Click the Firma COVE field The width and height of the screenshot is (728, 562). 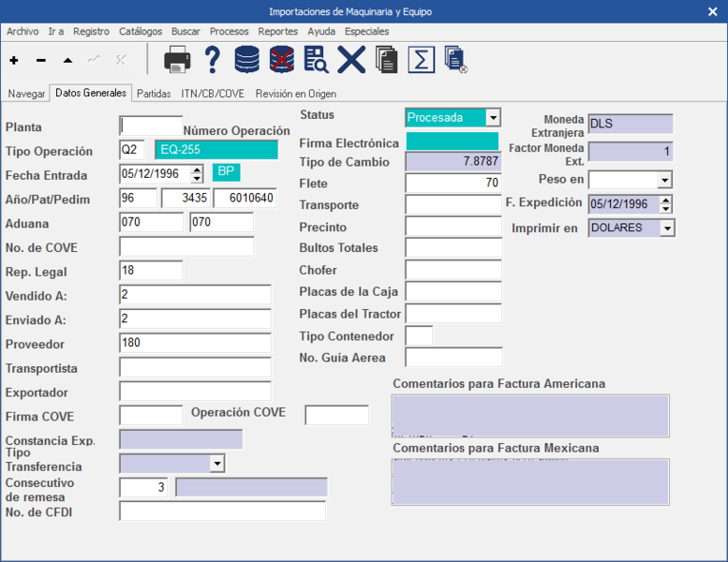click(x=151, y=415)
